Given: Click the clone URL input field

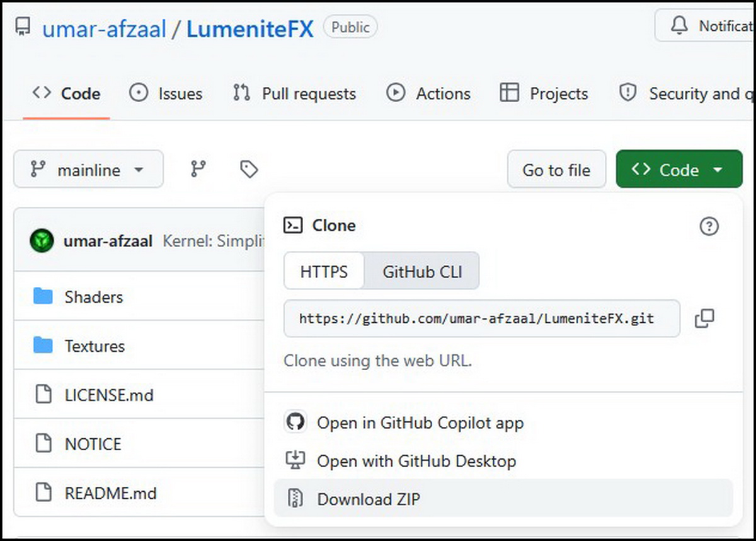Looking at the screenshot, I should pos(482,318).
